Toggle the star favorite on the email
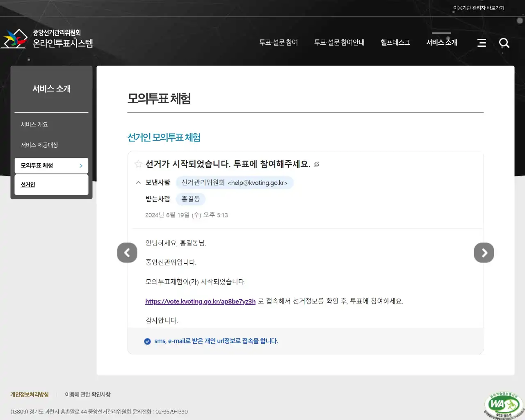This screenshot has height=420, width=525. (138, 164)
